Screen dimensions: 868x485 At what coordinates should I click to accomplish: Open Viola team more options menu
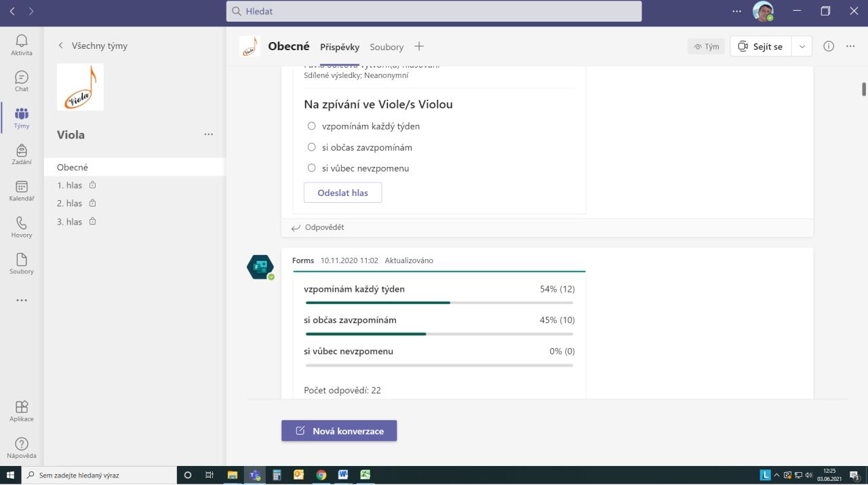click(x=209, y=134)
